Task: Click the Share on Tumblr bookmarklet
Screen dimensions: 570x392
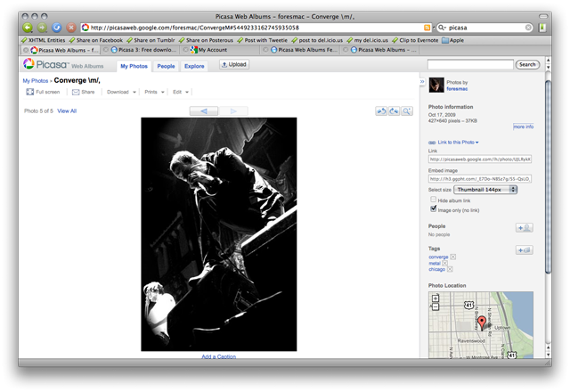Action: point(151,40)
